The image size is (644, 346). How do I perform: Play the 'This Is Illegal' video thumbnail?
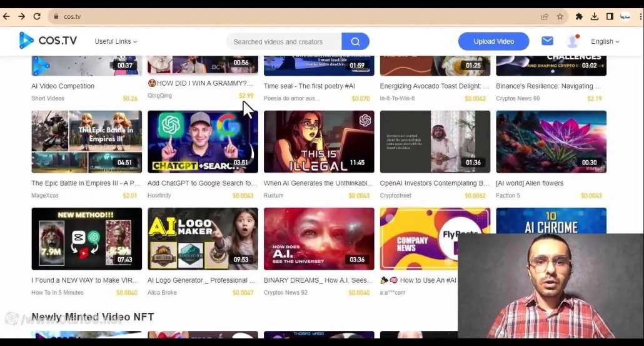coord(319,141)
